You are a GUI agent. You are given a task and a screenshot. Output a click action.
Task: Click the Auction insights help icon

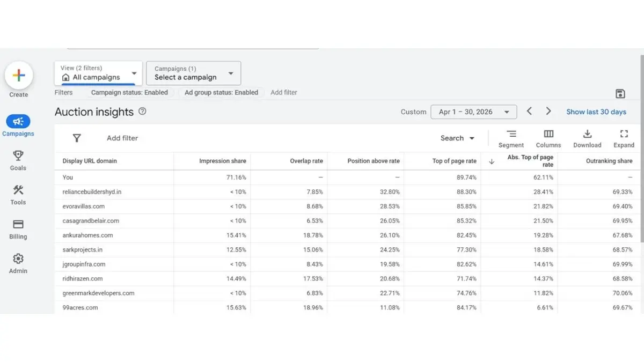[142, 112]
